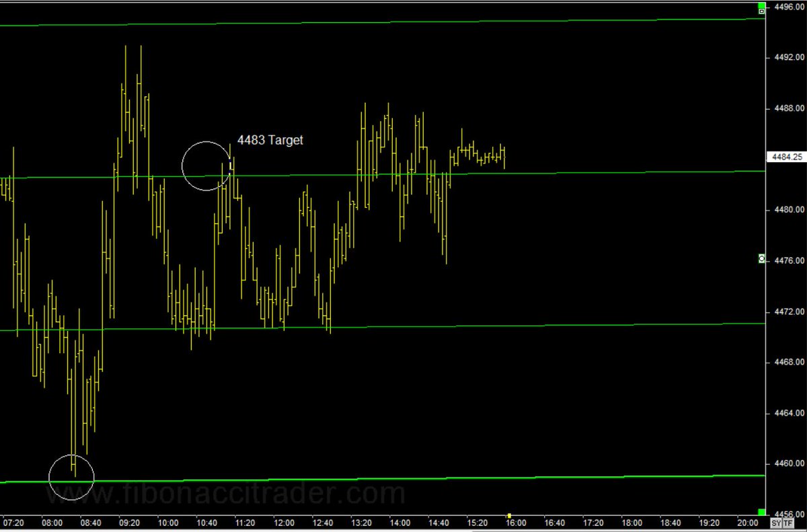Click the 12:00 time axis label

tap(284, 523)
